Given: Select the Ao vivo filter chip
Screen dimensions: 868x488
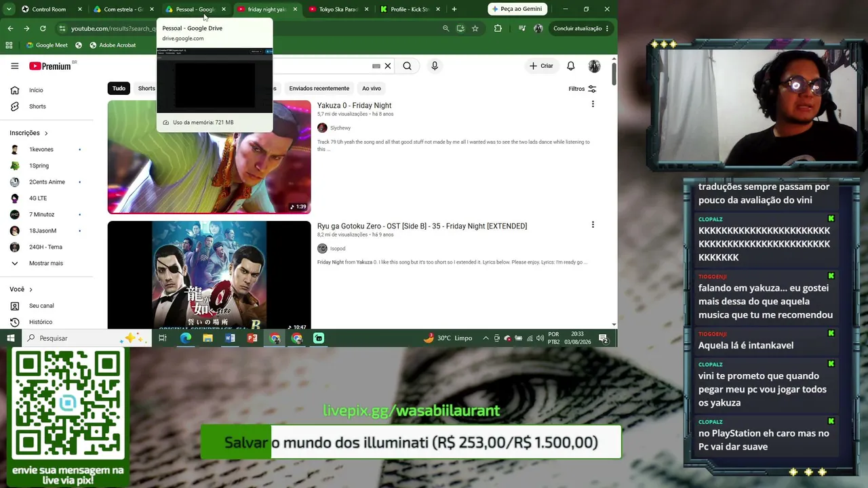Looking at the screenshot, I should coord(371,89).
